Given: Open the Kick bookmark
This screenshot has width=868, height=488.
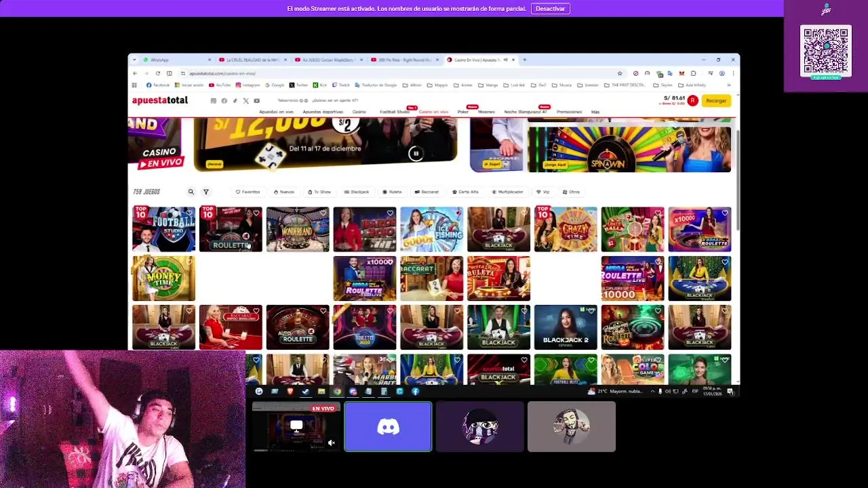Looking at the screenshot, I should (320, 85).
